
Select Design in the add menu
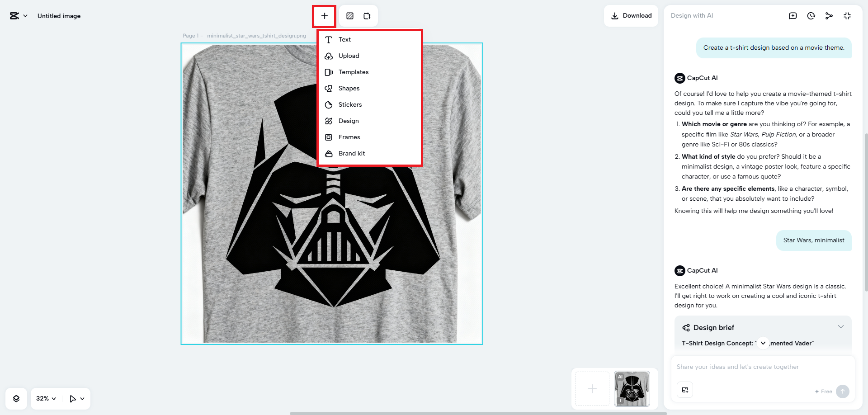(x=370, y=121)
